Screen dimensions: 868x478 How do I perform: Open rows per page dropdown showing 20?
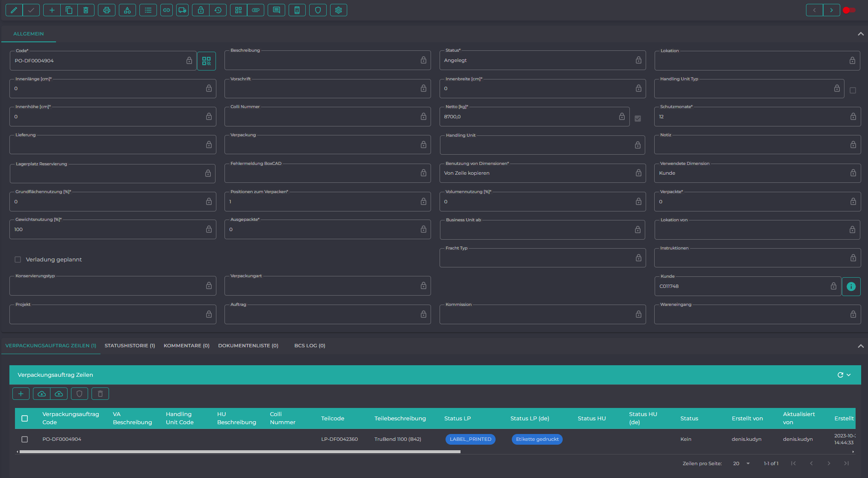742,463
